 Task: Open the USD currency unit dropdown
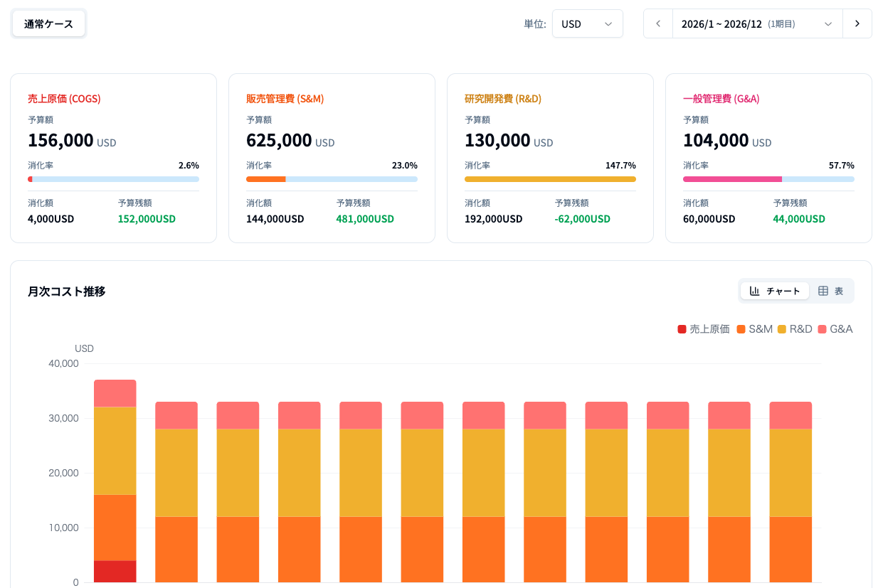tap(587, 23)
